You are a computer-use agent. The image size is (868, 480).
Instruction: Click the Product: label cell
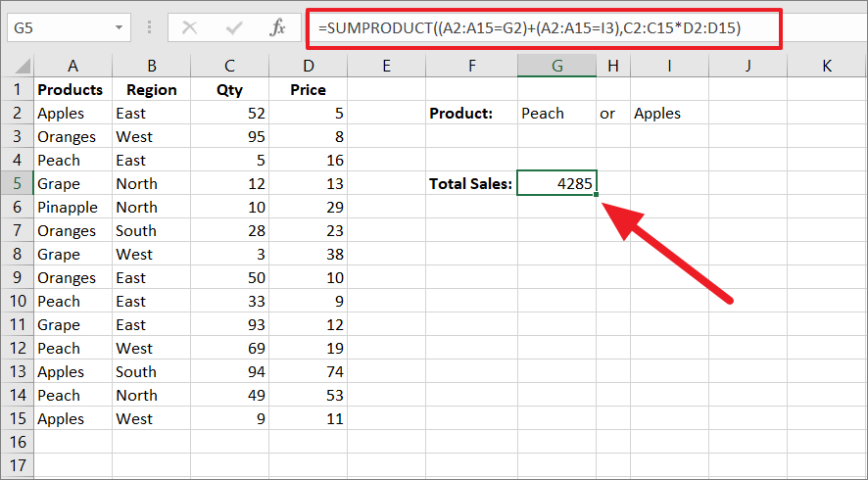click(x=471, y=113)
